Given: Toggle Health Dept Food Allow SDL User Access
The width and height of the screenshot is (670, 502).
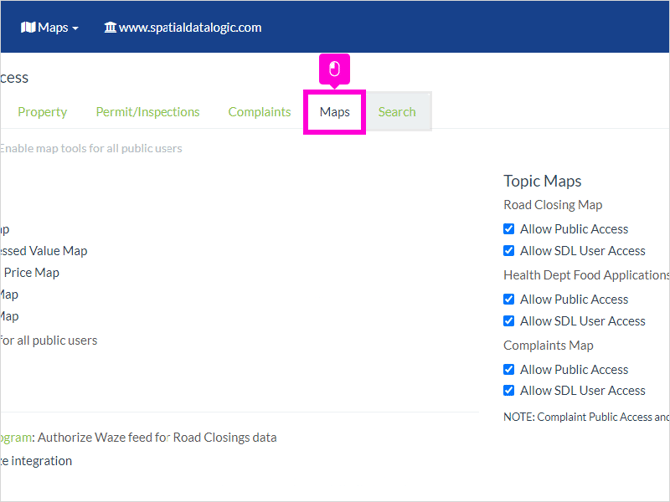Looking at the screenshot, I should tap(508, 321).
